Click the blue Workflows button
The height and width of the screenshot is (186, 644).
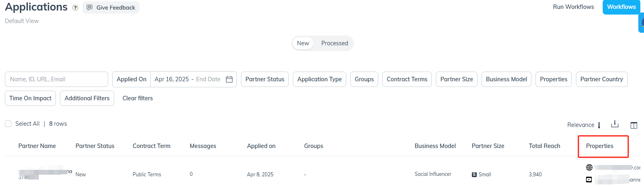pos(621,7)
